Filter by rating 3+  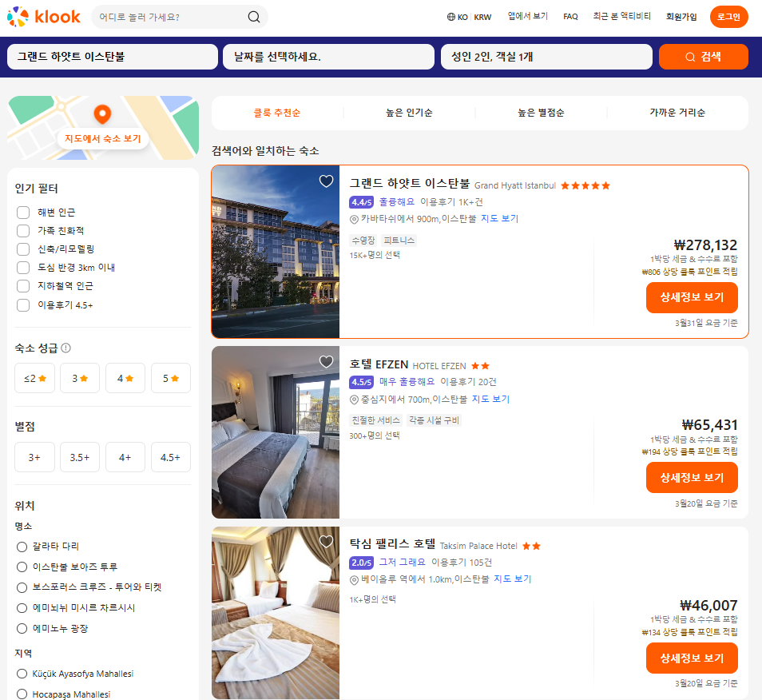pos(34,457)
